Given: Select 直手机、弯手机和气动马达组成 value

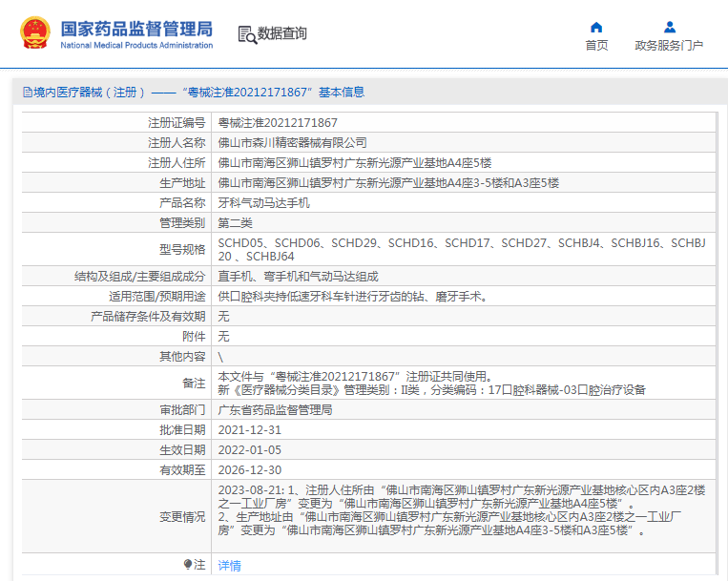Looking at the screenshot, I should pyautogui.click(x=298, y=277).
